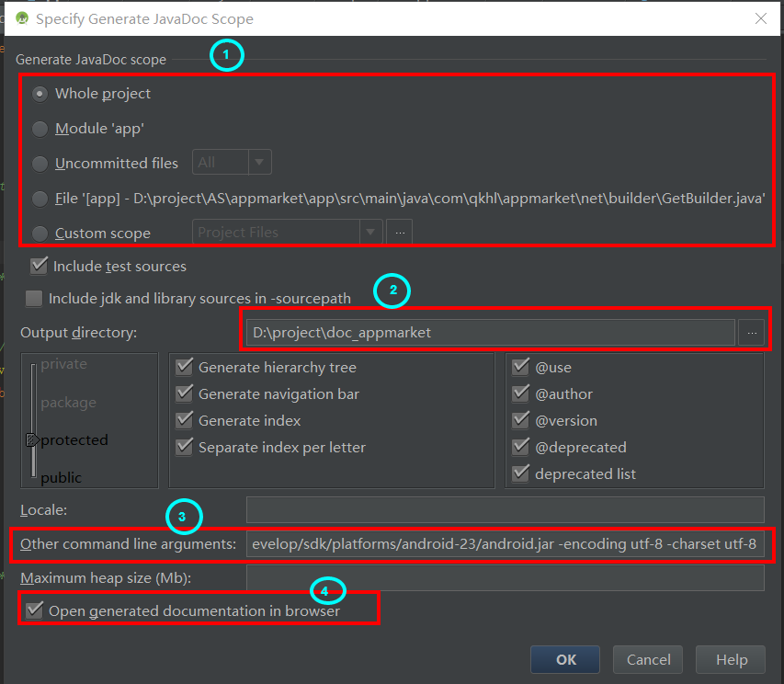Viewport: 784px width, 684px height.
Task: Set visibility slider to private level
Action: pyautogui.click(x=63, y=364)
